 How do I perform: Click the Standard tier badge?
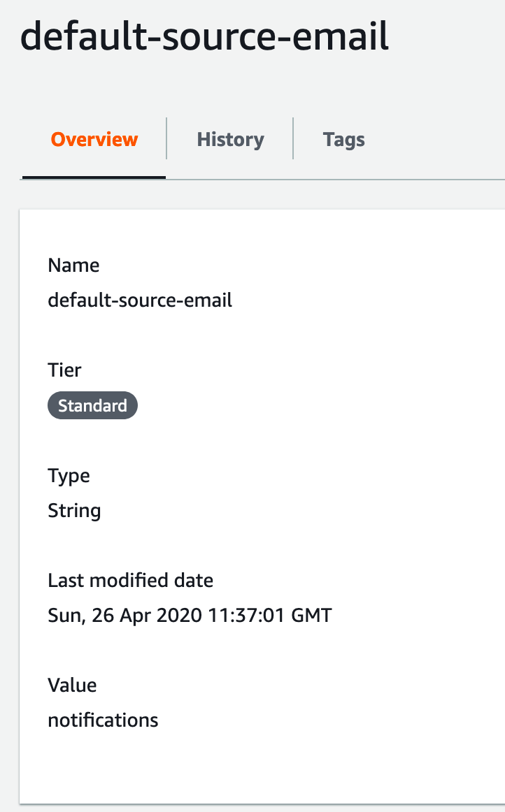point(92,405)
